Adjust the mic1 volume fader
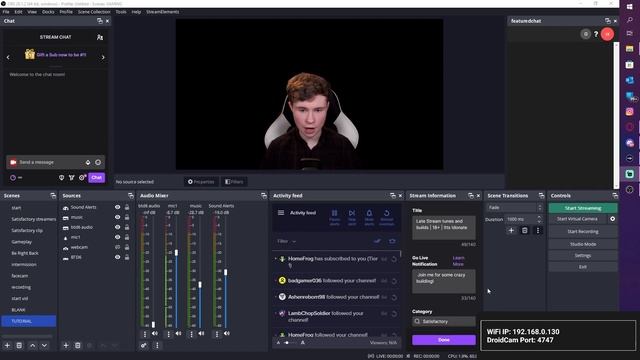Image resolution: width=640 pixels, height=360 pixels. click(176, 253)
